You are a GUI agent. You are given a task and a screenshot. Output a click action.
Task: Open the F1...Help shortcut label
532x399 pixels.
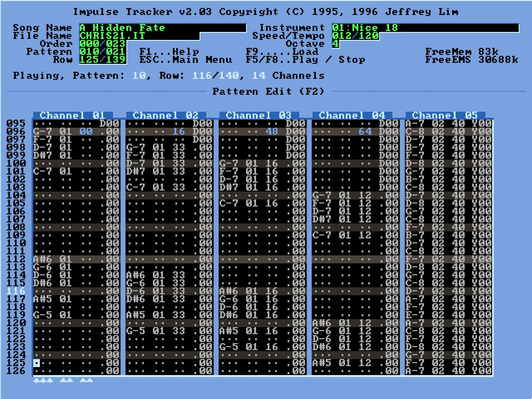pos(169,52)
